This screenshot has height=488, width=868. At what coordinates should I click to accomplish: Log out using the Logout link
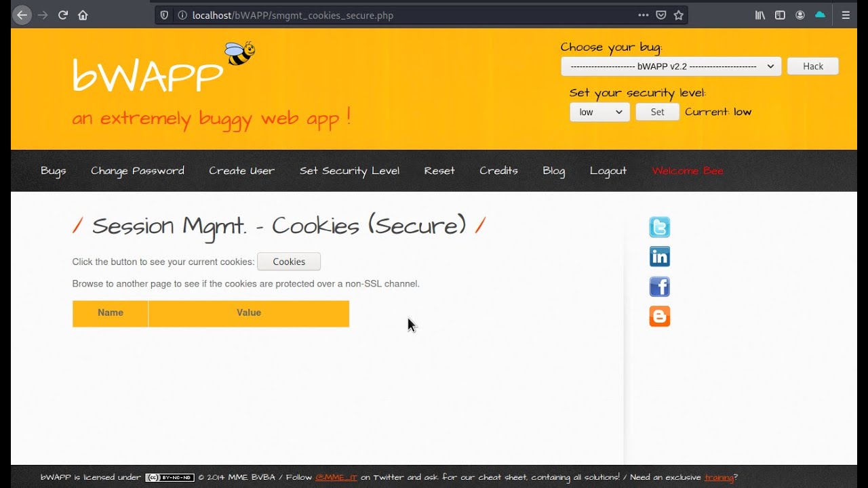point(608,171)
